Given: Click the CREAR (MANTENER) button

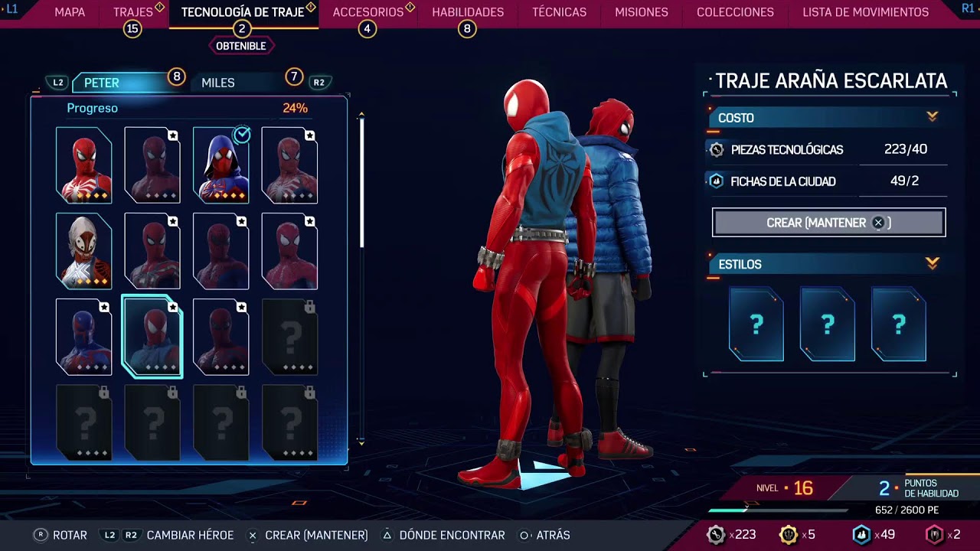Looking at the screenshot, I should point(829,223).
